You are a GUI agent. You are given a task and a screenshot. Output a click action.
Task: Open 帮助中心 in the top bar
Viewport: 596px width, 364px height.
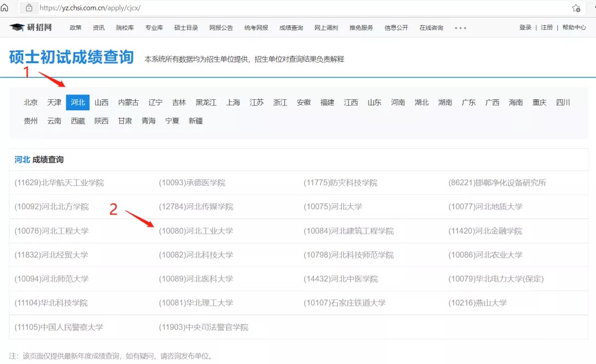pyautogui.click(x=574, y=28)
